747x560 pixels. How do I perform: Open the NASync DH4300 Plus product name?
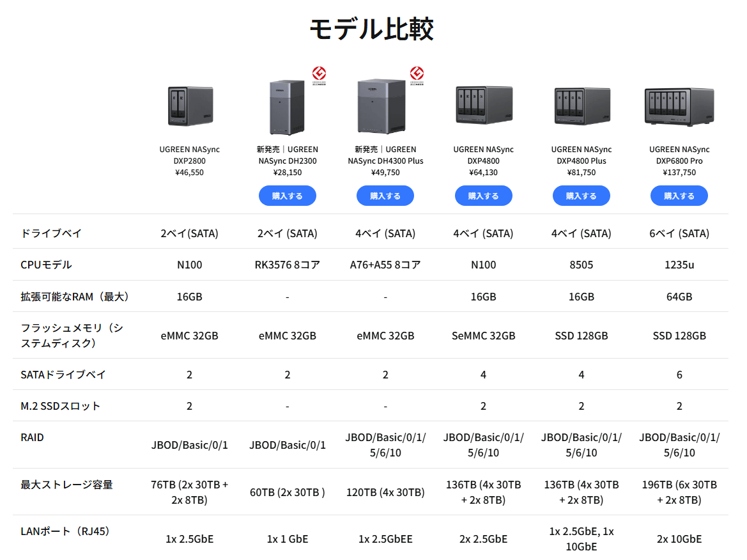click(385, 155)
